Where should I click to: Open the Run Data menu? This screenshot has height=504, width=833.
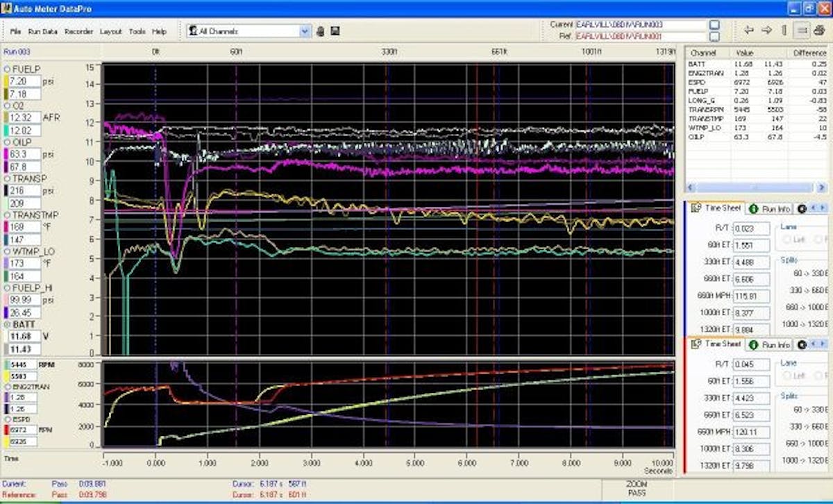(43, 32)
